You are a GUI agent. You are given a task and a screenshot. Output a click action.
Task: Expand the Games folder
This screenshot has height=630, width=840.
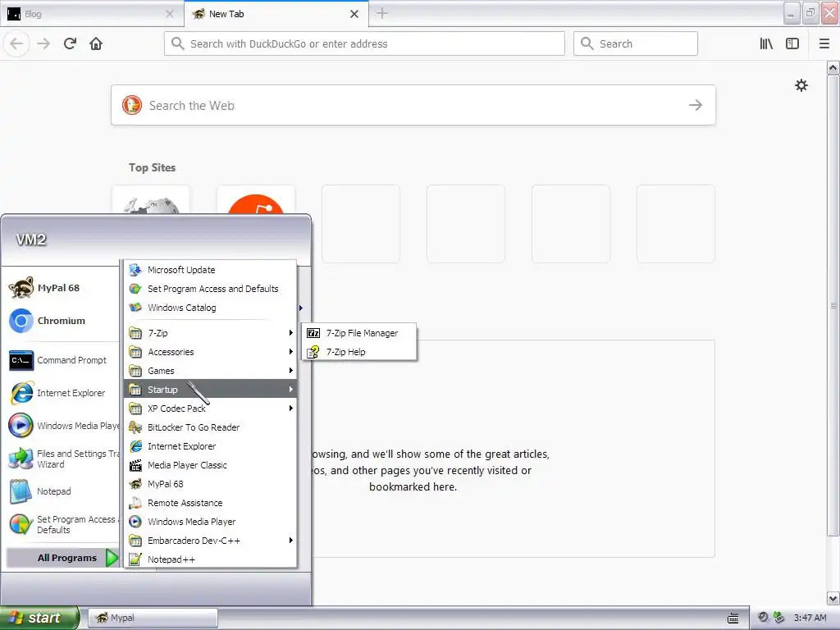pyautogui.click(x=211, y=371)
